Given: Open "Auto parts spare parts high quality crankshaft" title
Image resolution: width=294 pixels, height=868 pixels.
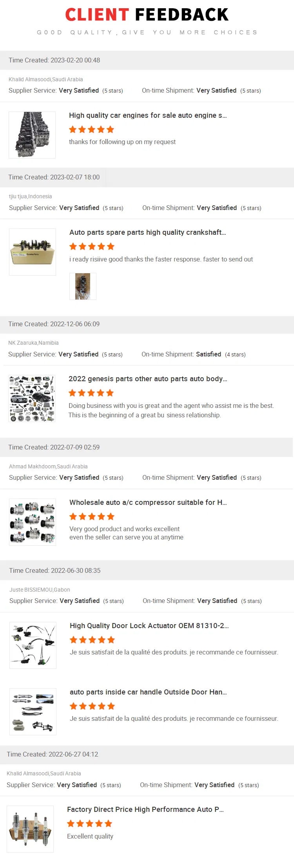Looking at the screenshot, I should click(x=148, y=232).
